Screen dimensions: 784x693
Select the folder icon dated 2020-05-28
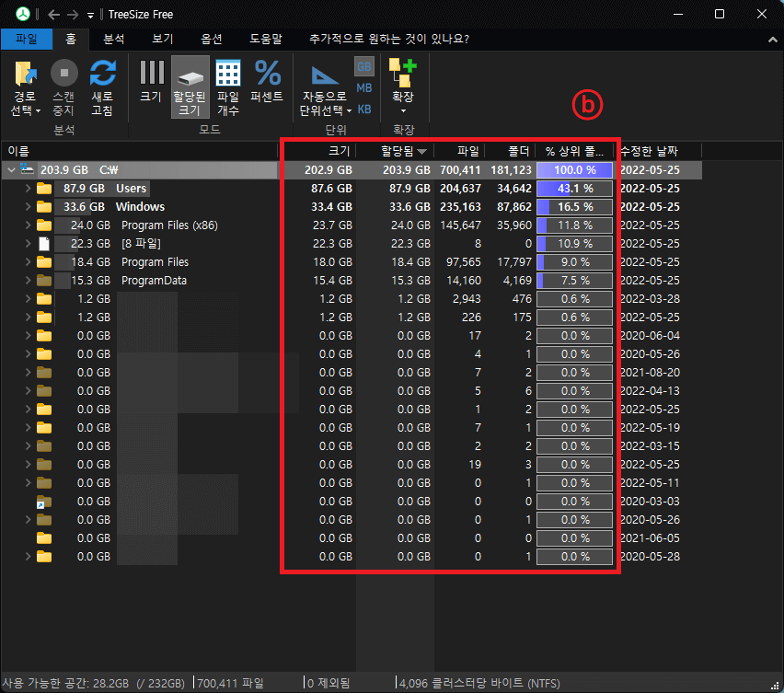pyautogui.click(x=44, y=557)
